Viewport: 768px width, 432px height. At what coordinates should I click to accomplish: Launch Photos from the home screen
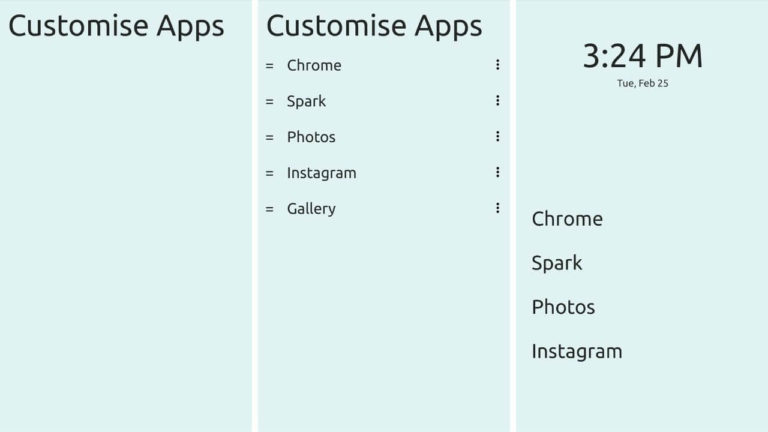click(563, 307)
